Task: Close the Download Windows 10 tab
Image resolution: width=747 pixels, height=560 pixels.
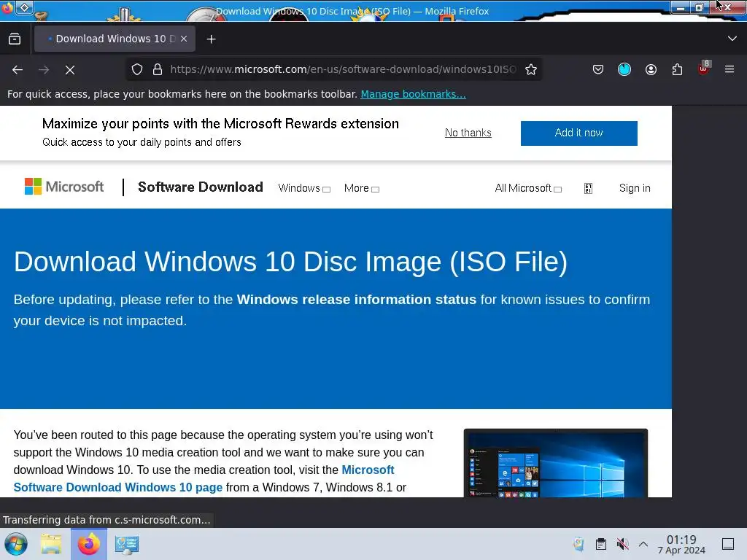Action: tap(184, 39)
